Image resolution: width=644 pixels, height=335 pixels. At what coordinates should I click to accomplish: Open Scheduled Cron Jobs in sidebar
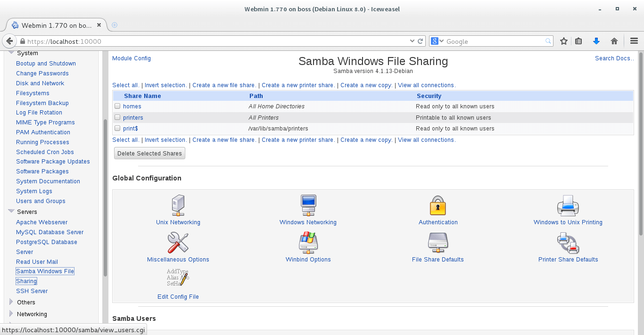tap(45, 152)
